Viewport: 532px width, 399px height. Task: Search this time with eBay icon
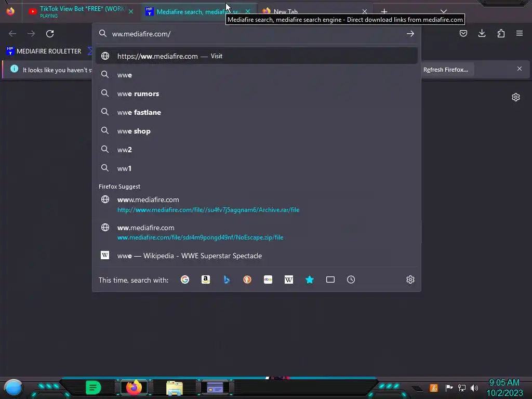tap(268, 280)
